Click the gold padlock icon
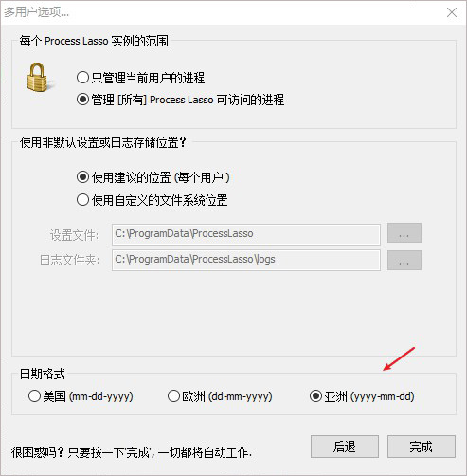 [38, 78]
